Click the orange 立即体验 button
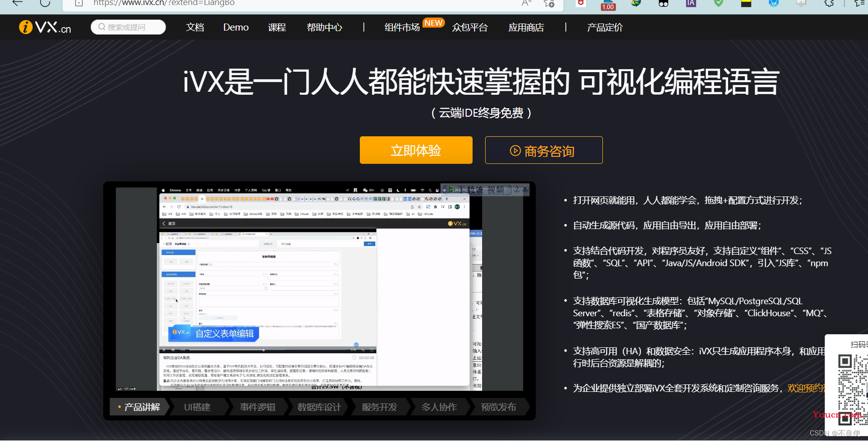Image resolution: width=868 pixels, height=442 pixels. click(416, 150)
